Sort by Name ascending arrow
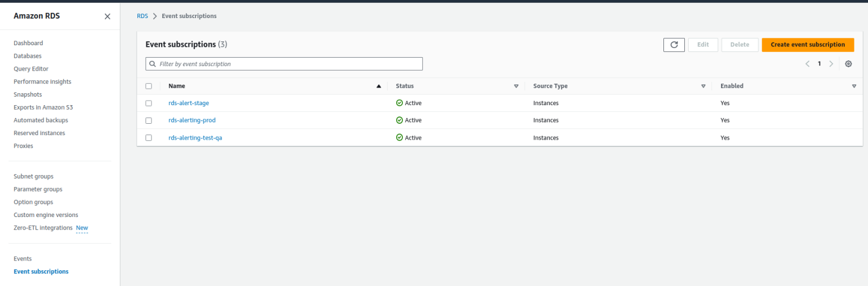 click(379, 86)
